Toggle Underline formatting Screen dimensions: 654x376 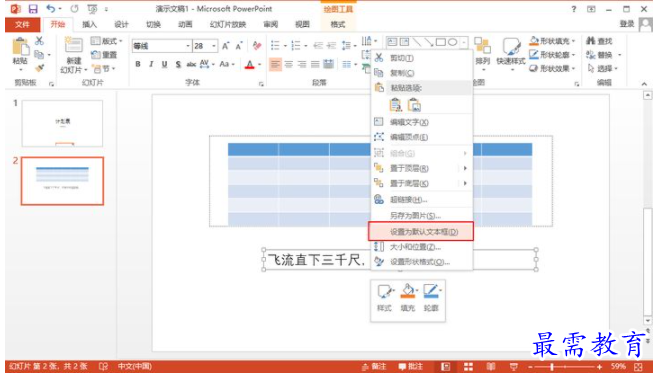point(164,64)
